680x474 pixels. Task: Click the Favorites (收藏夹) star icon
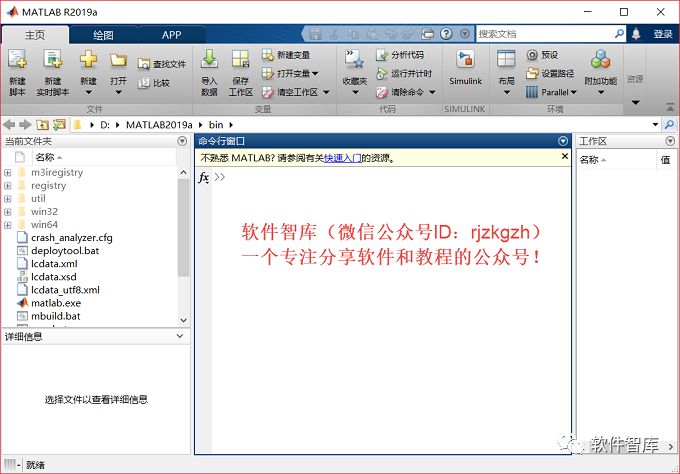coord(355,59)
